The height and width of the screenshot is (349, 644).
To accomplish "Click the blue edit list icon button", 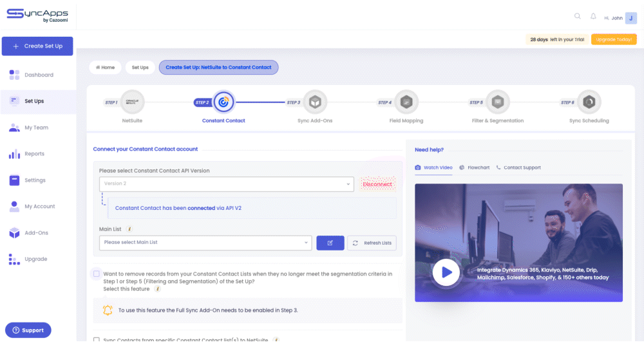I will [x=330, y=243].
